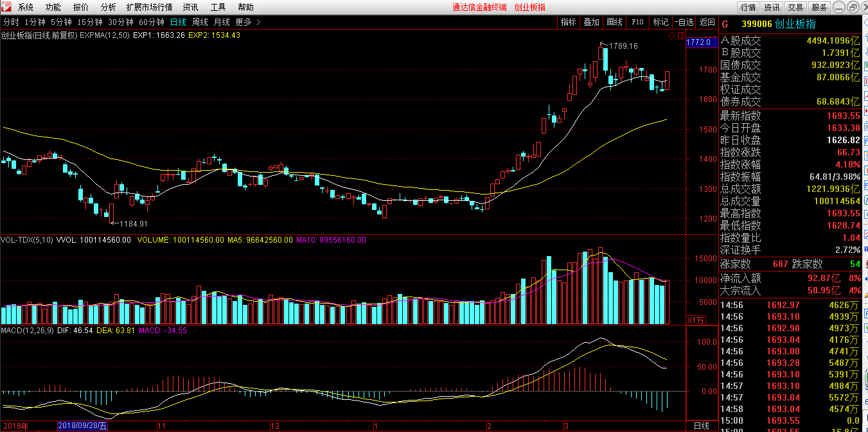
Task: Select the 60分钟 period option
Action: pos(152,22)
